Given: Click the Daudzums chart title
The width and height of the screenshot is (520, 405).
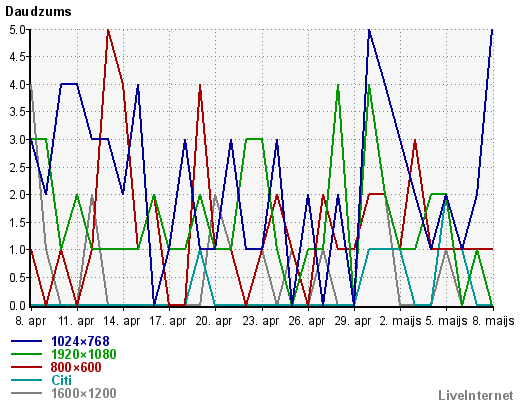Looking at the screenshot, I should pyautogui.click(x=38, y=12).
